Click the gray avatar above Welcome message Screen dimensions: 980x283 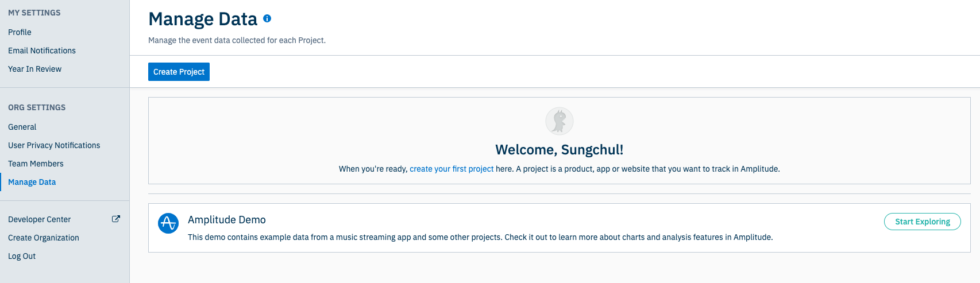pyautogui.click(x=559, y=121)
